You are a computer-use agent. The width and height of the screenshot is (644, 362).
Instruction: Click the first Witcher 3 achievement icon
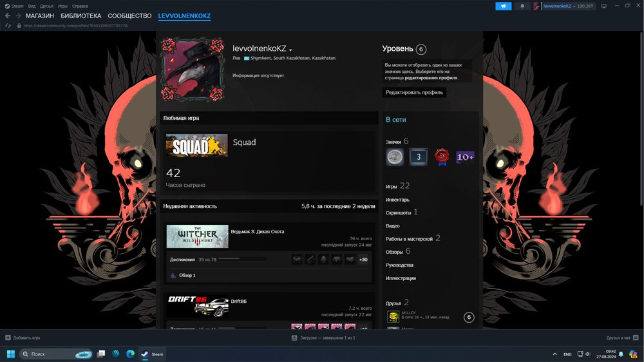(296, 260)
